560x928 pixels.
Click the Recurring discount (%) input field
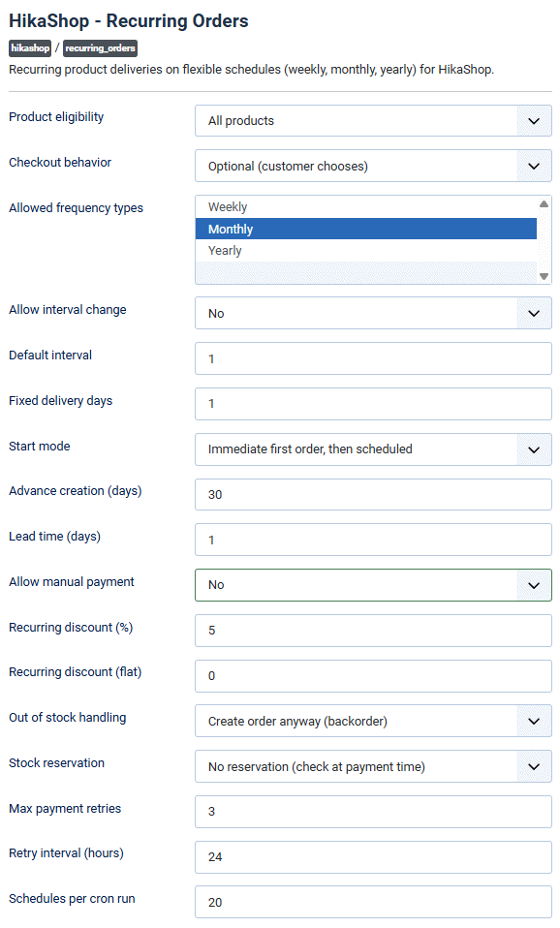point(373,631)
